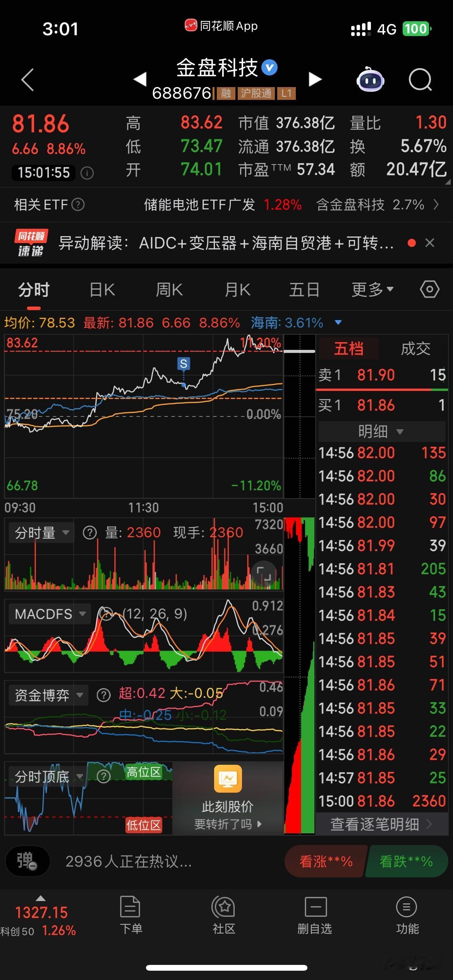
Task: Select the 14:57 81.85 25 trade row
Action: 382,778
